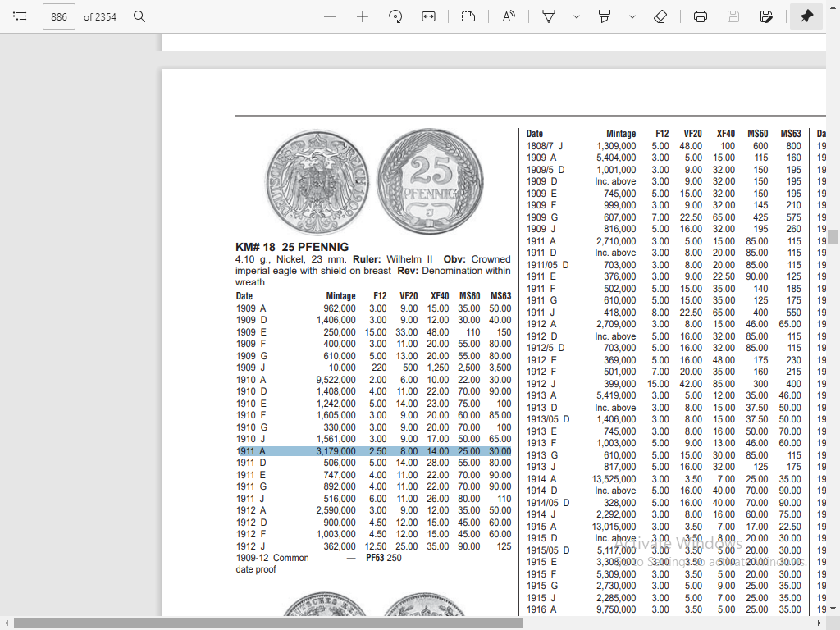This screenshot has height=630, width=840.
Task: Click the page number input field
Action: 59,16
